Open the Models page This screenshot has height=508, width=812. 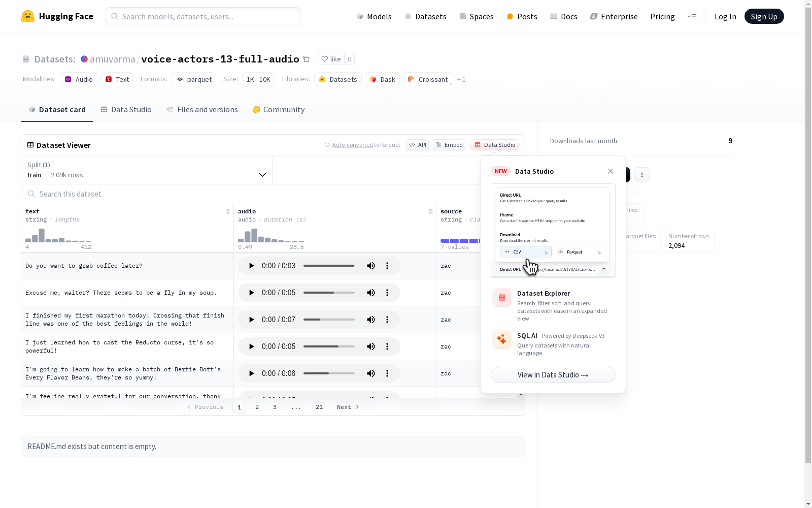[374, 16]
